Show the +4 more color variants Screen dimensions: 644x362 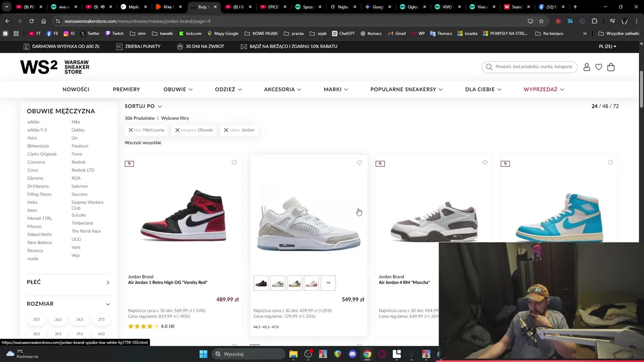(328, 283)
